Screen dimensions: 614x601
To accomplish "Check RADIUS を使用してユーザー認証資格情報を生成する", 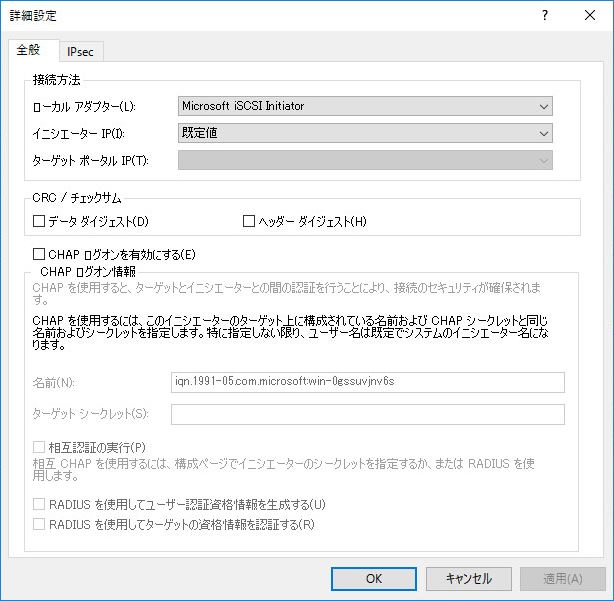I will point(39,504).
